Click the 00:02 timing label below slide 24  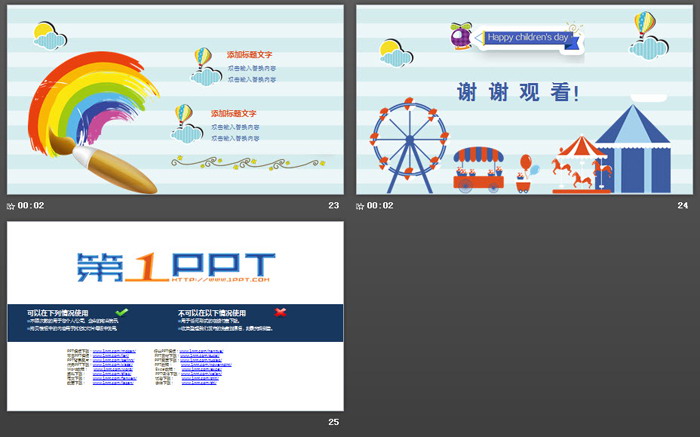380,205
